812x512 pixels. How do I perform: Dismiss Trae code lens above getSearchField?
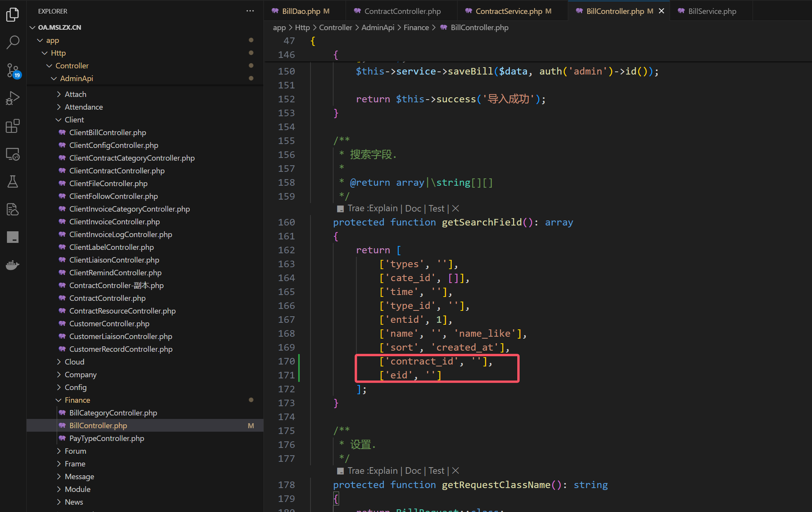[456, 209]
